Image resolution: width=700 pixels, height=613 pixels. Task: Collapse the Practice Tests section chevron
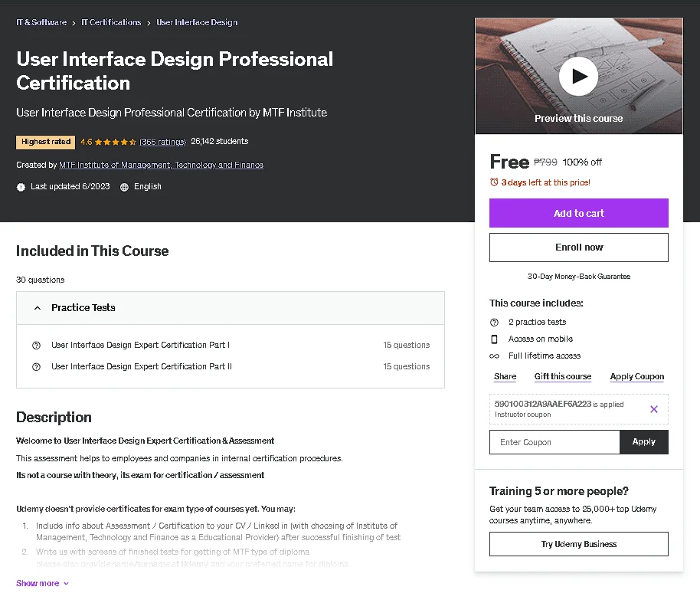38,308
